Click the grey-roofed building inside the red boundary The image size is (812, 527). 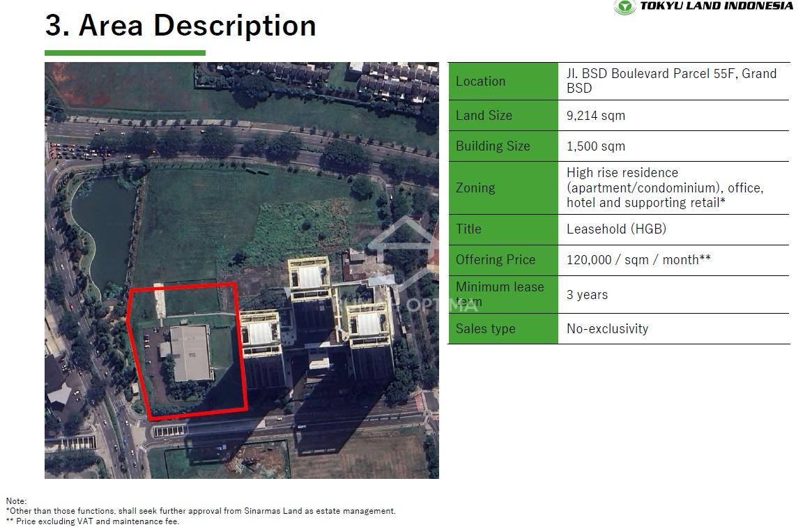[190, 353]
